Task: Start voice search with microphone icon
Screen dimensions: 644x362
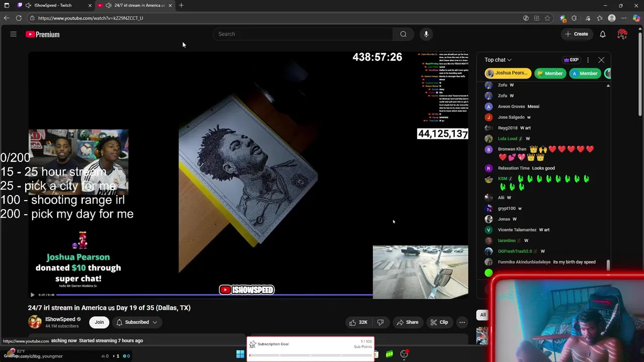Action: click(x=426, y=34)
